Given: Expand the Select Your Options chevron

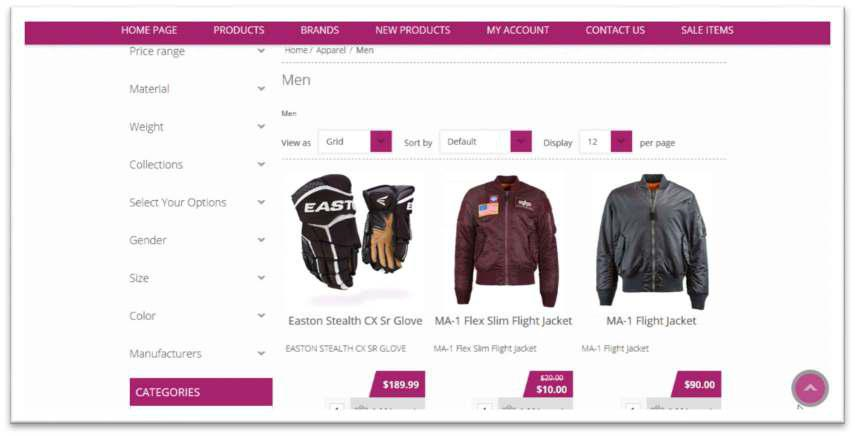Looking at the screenshot, I should [x=261, y=202].
